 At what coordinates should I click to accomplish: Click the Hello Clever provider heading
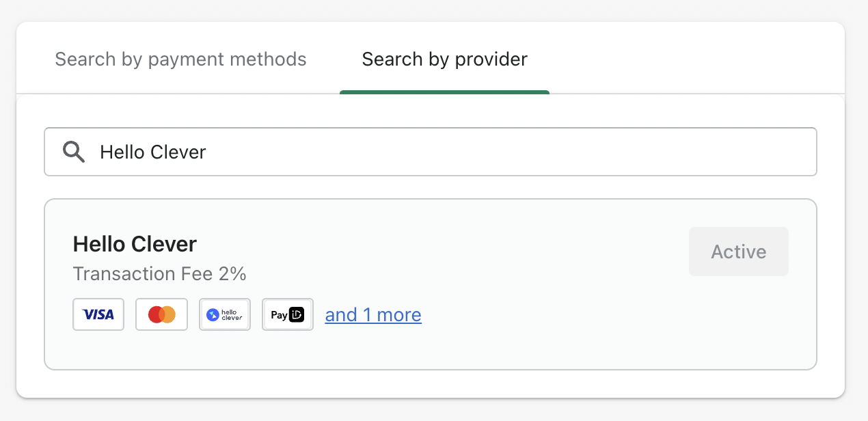pos(135,244)
